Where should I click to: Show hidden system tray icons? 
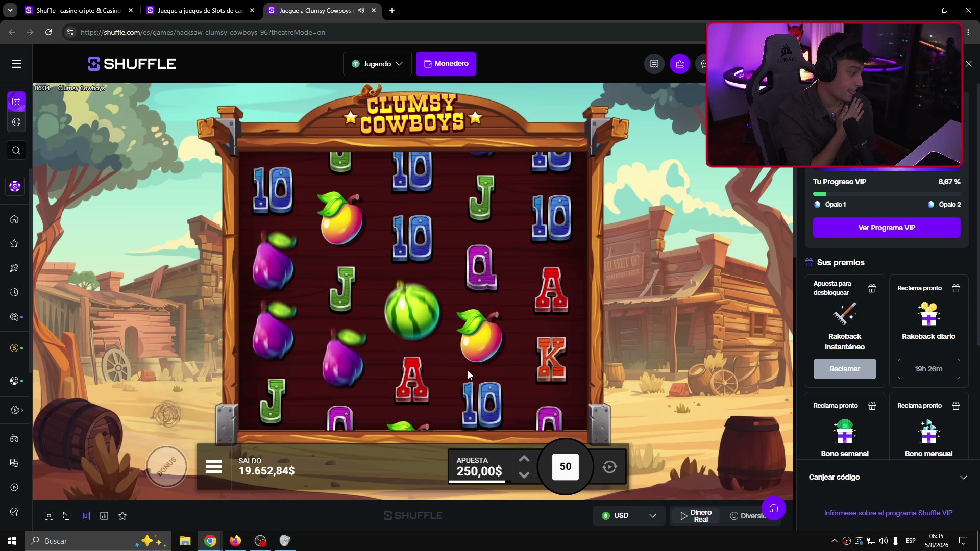[834, 541]
